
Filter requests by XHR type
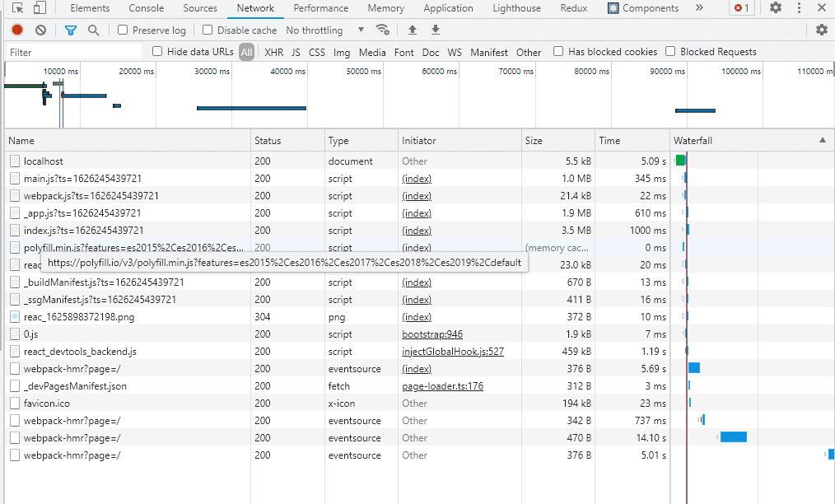tap(273, 52)
